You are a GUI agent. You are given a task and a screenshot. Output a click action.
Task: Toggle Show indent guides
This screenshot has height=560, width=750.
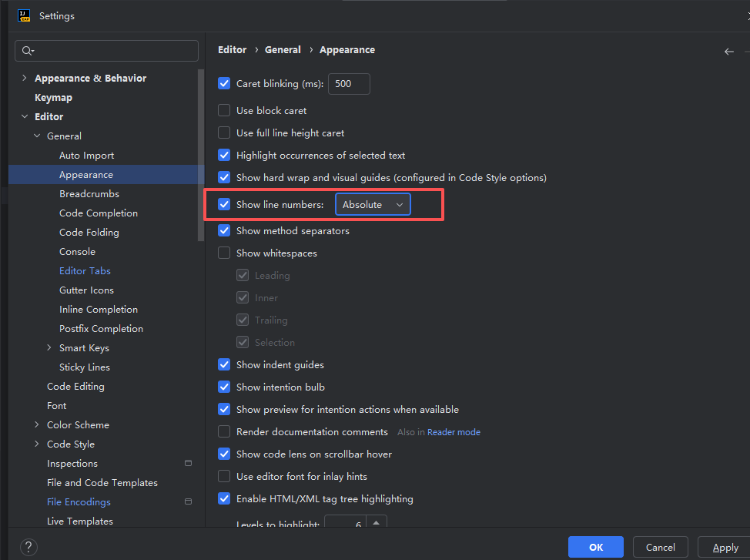tap(224, 364)
